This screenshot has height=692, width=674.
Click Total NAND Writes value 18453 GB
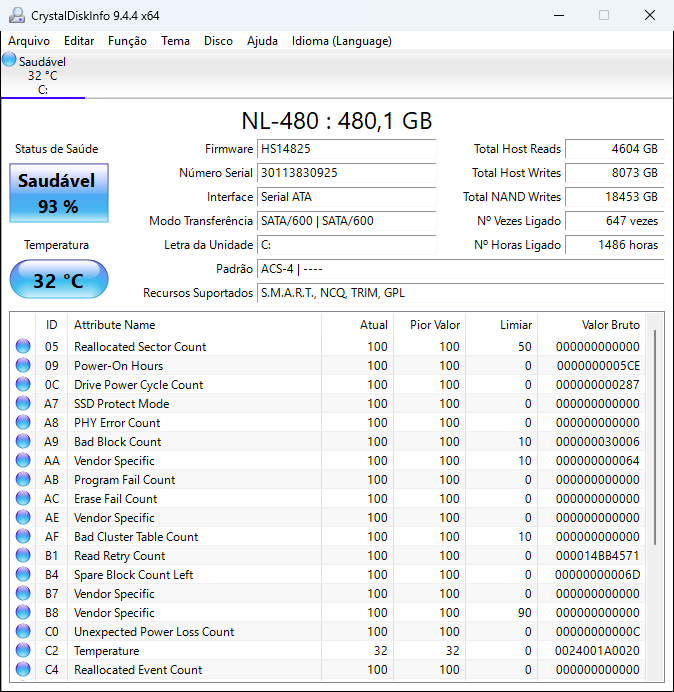click(614, 197)
